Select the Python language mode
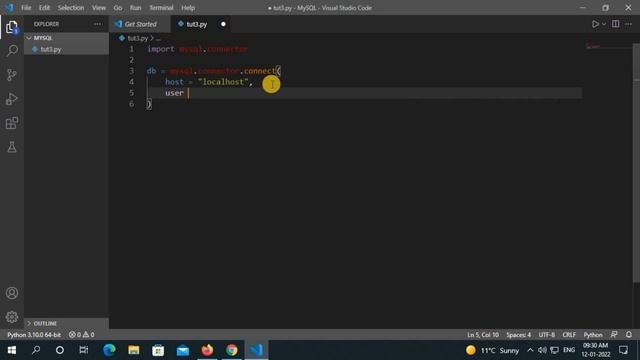The image size is (640, 360). (593, 335)
